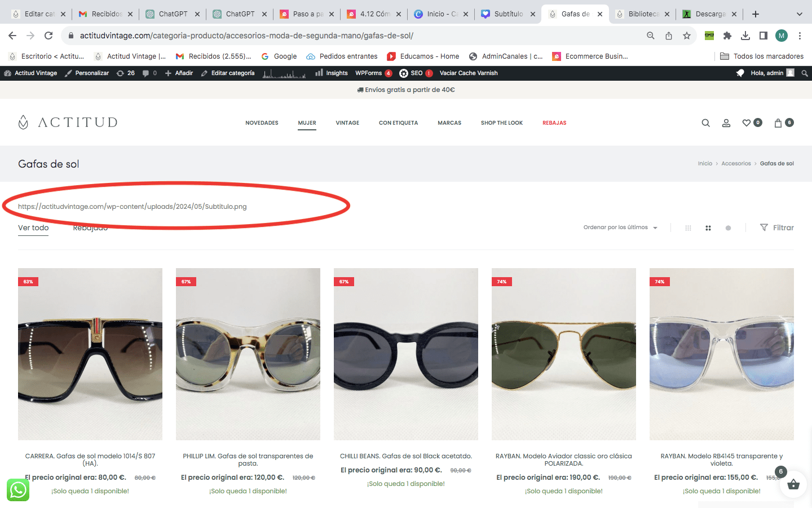Open Chrome profile avatar M
The image size is (812, 508).
[782, 36]
